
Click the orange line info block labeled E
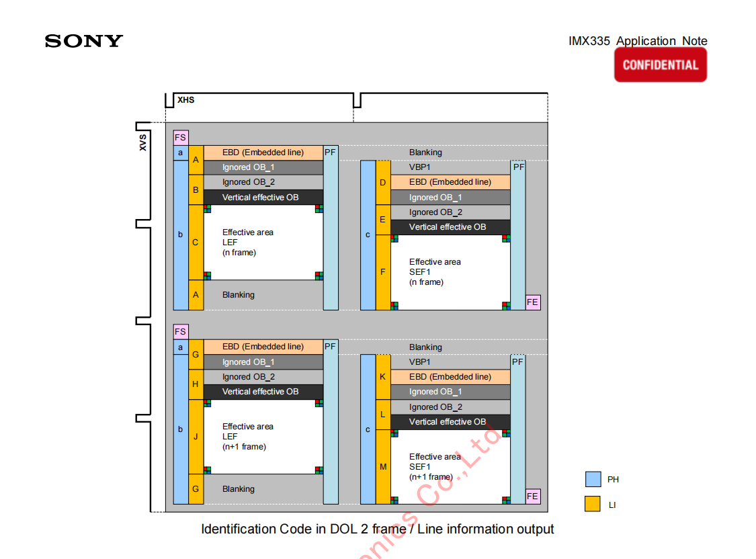click(x=383, y=220)
